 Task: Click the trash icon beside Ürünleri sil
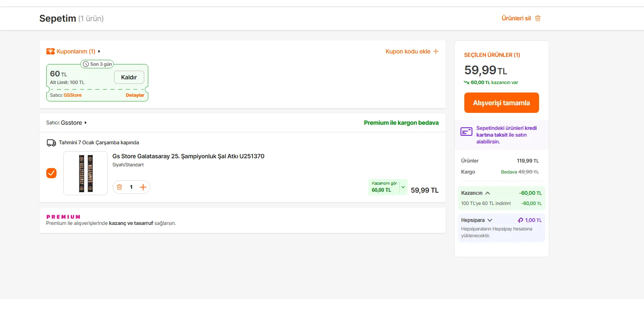click(x=538, y=18)
